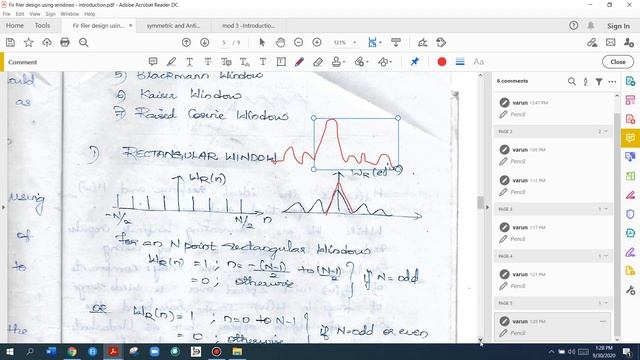Bookmark the file with the star icon
The image size is (640, 360).
tap(29, 42)
